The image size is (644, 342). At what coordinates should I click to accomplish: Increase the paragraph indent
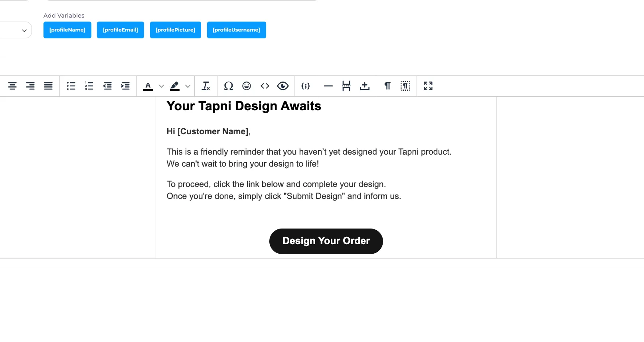click(125, 86)
